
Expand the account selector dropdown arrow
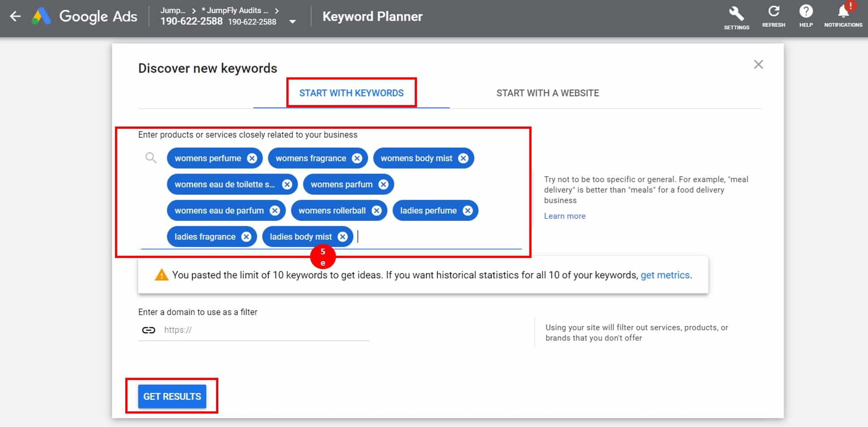(x=293, y=21)
